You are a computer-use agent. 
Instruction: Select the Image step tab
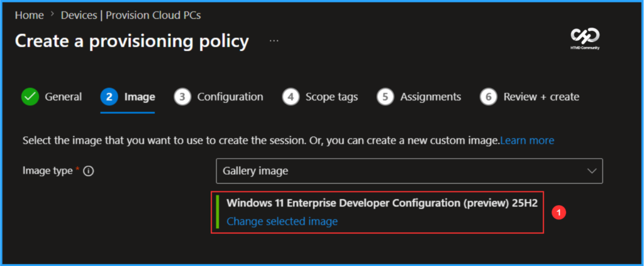128,97
